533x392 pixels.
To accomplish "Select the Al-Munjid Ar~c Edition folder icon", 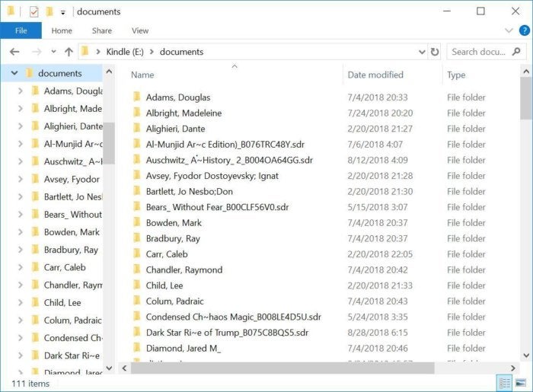I will click(137, 144).
